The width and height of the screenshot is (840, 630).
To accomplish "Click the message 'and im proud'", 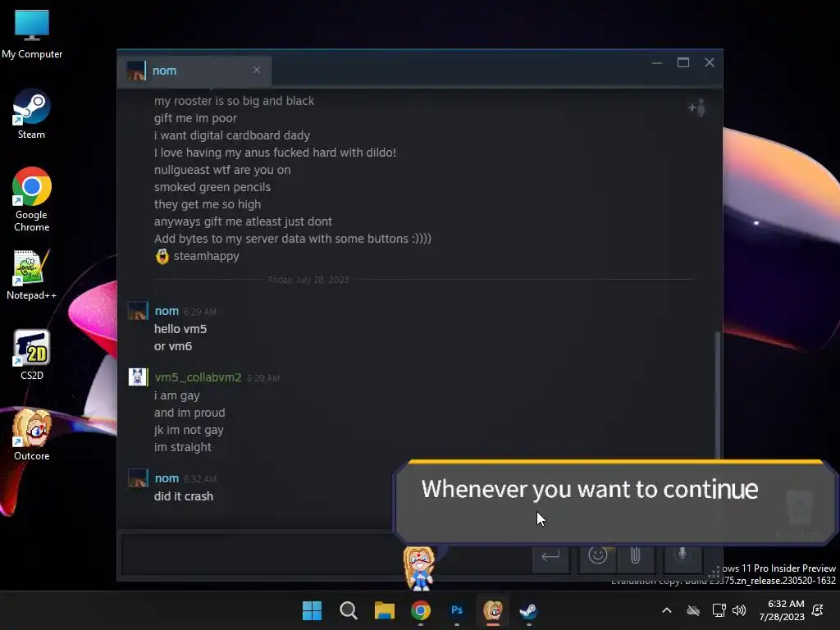I will [189, 413].
